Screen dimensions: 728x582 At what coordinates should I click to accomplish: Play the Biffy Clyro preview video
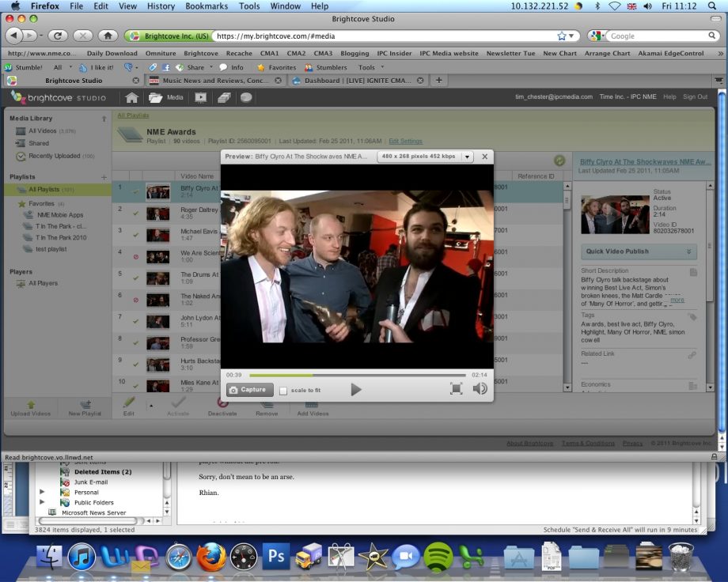click(355, 389)
